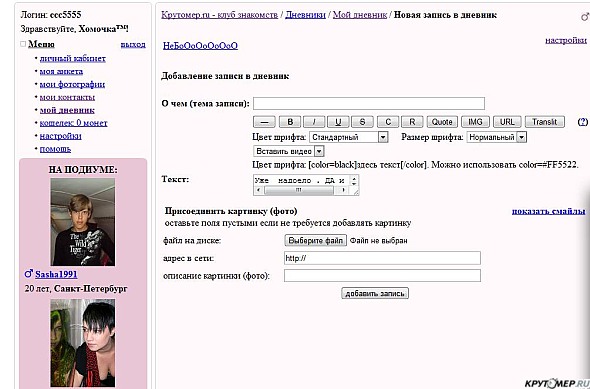Click the описание картинки input field
The height and width of the screenshot is (389, 590).
coord(382,275)
